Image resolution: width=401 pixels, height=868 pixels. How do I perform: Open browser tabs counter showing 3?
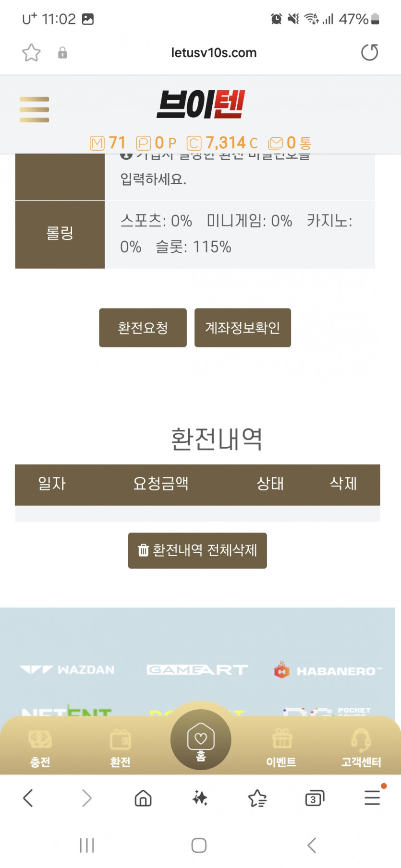pyautogui.click(x=315, y=798)
